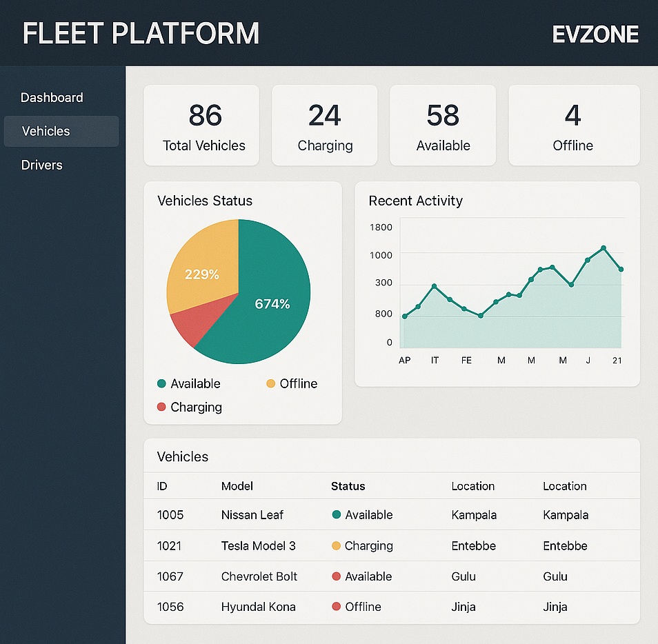Open the Offline count card

[573, 125]
